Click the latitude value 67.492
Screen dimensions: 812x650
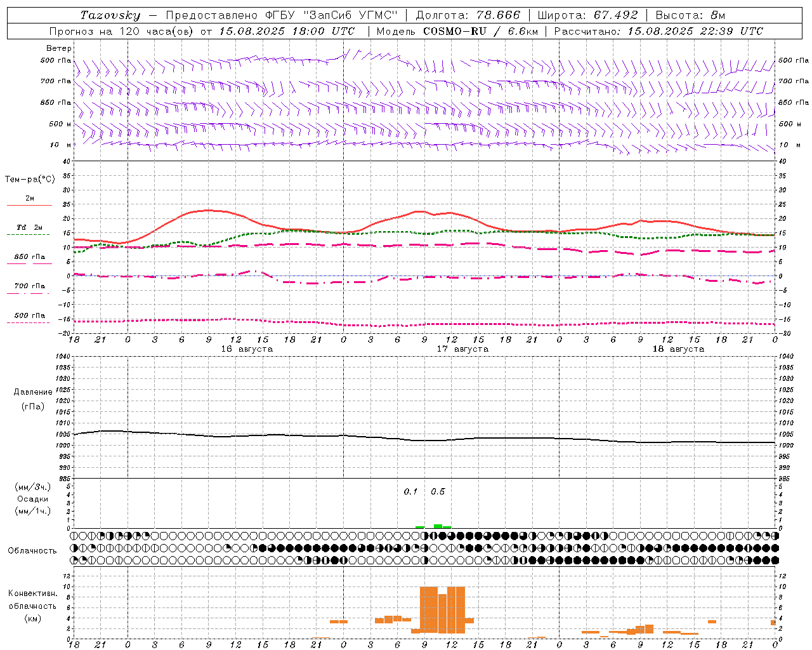click(615, 15)
